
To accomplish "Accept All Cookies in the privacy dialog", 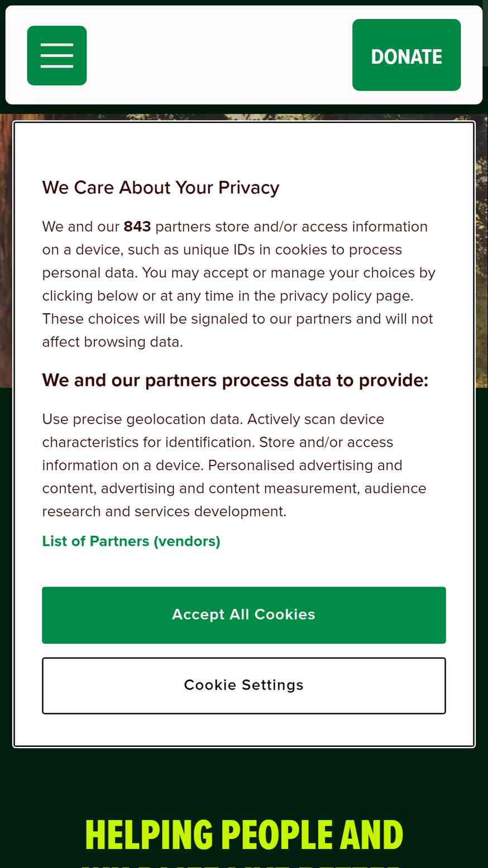I will [244, 615].
